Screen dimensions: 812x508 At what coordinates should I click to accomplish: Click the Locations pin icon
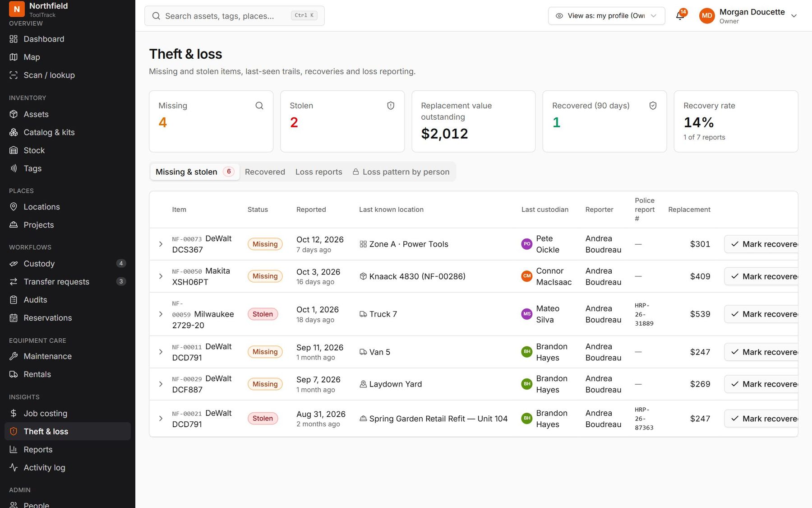14,207
